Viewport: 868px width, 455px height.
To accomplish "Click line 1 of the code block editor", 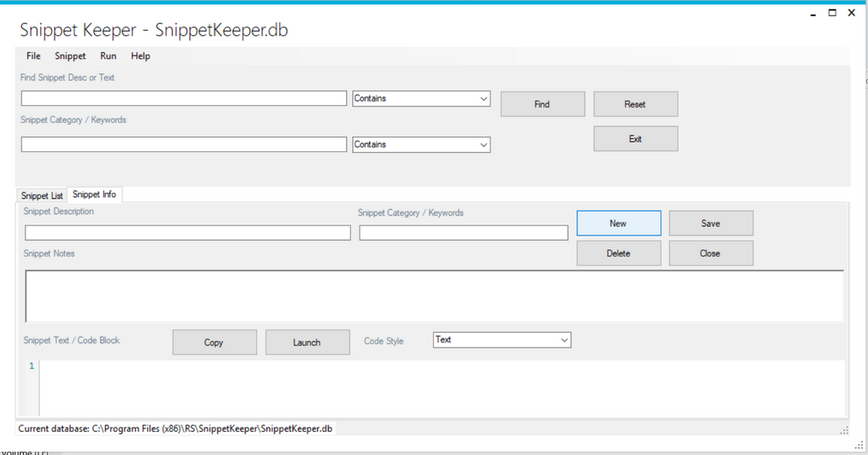I will (x=442, y=366).
